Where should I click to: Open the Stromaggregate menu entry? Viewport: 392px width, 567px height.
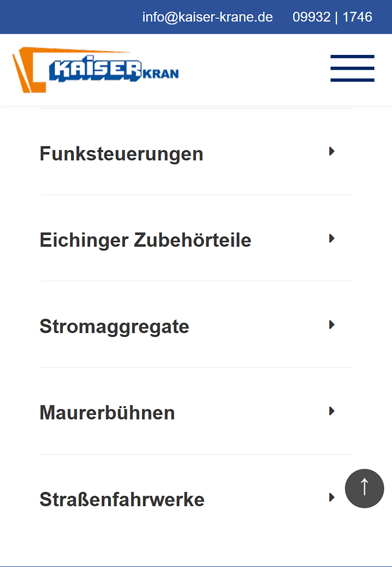pos(114,326)
